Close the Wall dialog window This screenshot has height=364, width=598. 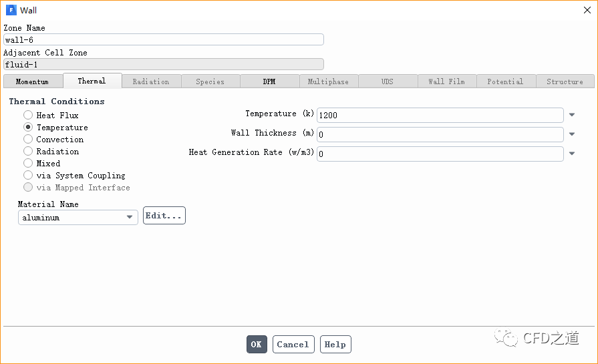click(586, 10)
